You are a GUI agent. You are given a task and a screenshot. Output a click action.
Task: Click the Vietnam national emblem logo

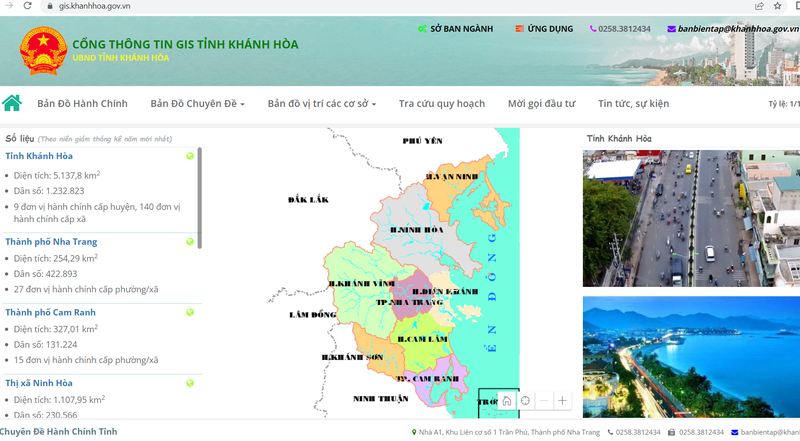point(43,51)
